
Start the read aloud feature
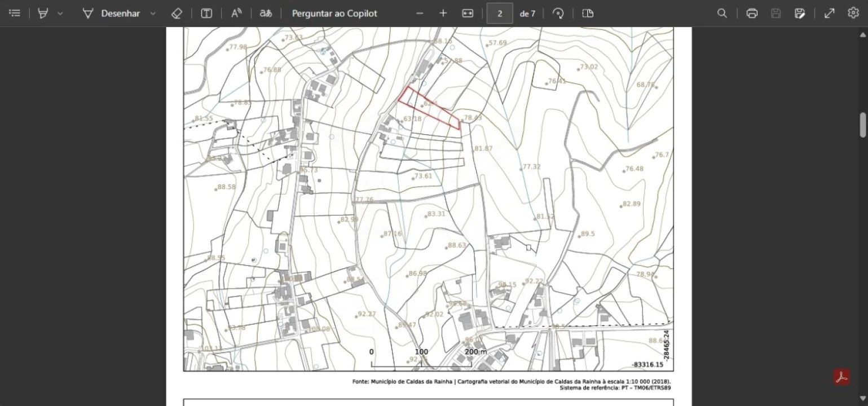(x=236, y=13)
